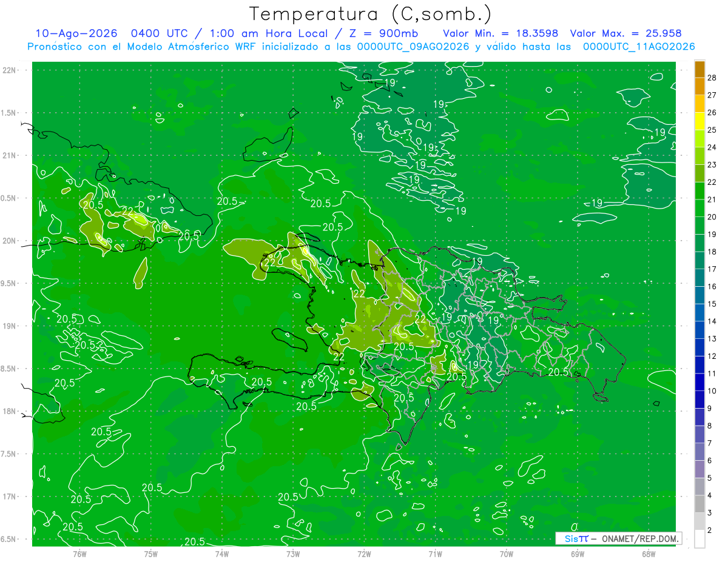Click the '75W' longitude axis label
The width and height of the screenshot is (728, 562).
click(x=151, y=554)
